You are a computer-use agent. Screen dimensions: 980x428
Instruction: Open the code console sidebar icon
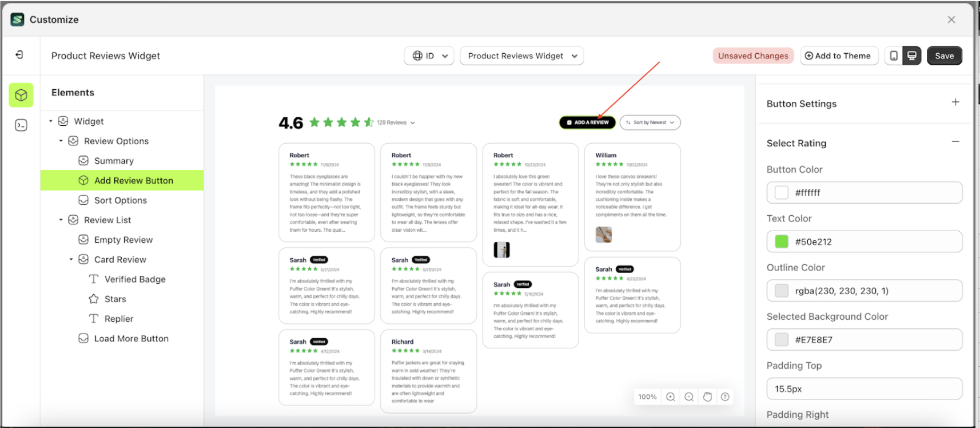pos(21,125)
